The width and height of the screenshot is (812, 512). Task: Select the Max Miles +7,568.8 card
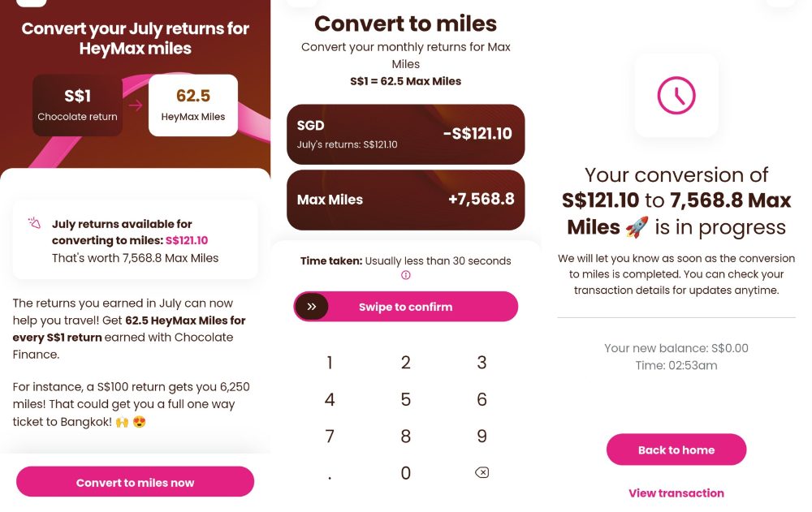pyautogui.click(x=405, y=200)
